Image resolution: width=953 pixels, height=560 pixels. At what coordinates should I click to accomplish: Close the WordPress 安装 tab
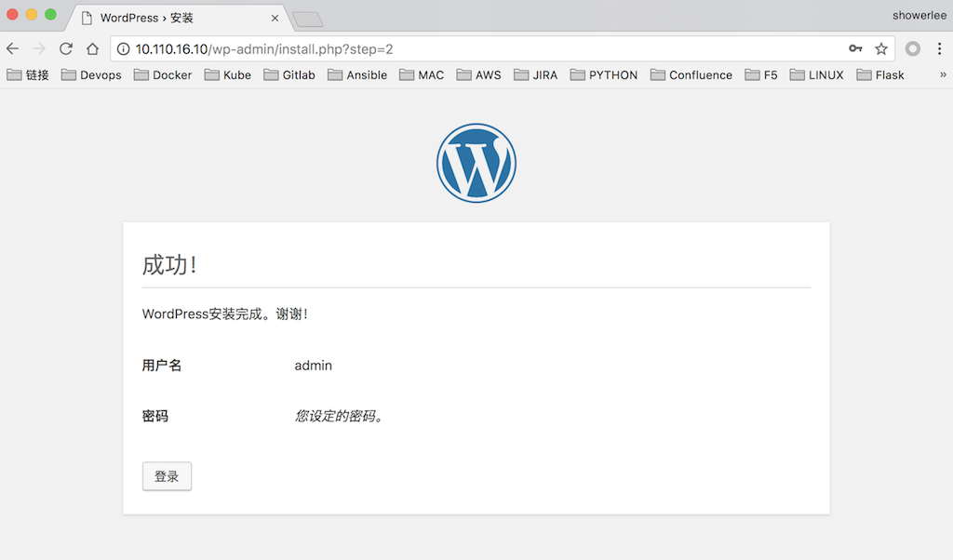275,19
